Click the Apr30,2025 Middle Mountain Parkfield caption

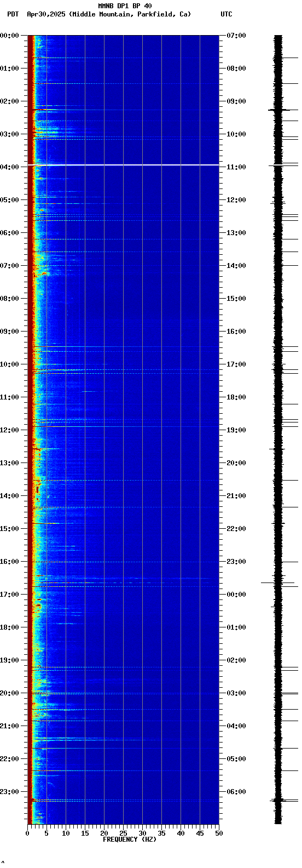(x=109, y=14)
